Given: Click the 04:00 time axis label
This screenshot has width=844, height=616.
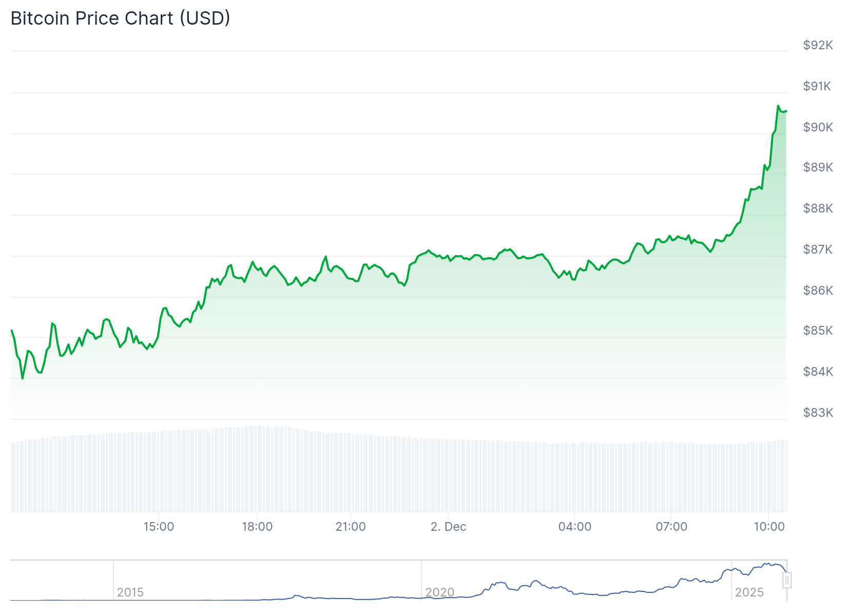Looking at the screenshot, I should (x=574, y=527).
